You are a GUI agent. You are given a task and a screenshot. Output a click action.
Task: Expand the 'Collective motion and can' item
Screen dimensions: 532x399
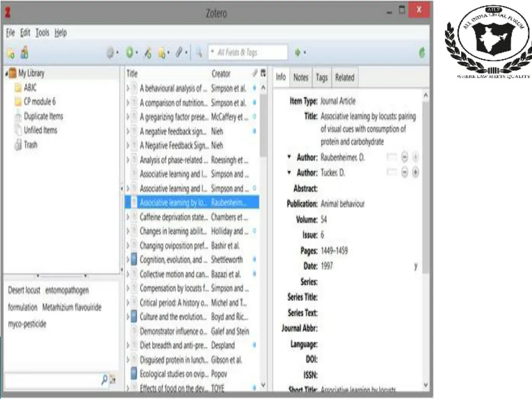(x=128, y=274)
